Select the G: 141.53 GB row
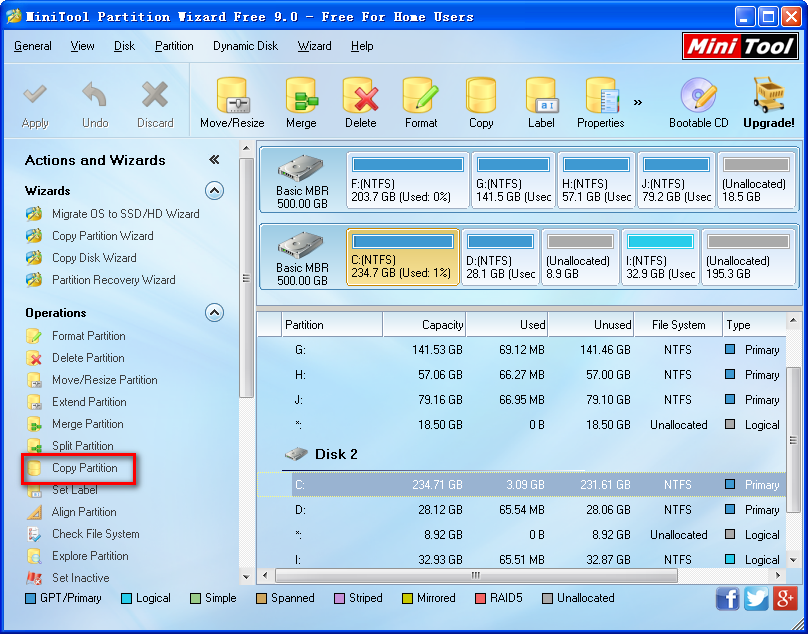The height and width of the screenshot is (634, 808). coord(521,350)
